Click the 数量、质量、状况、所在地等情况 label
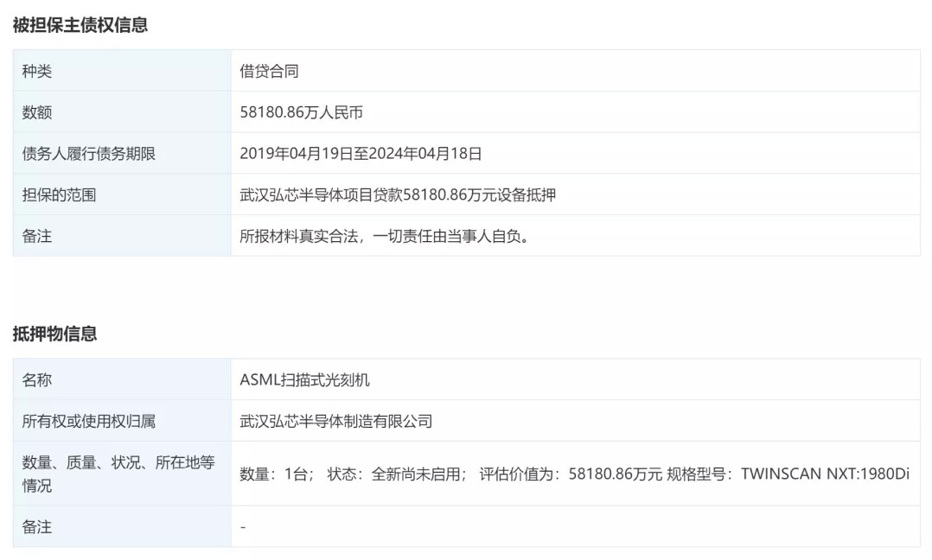Viewport: 932px width, 560px height. 118,474
